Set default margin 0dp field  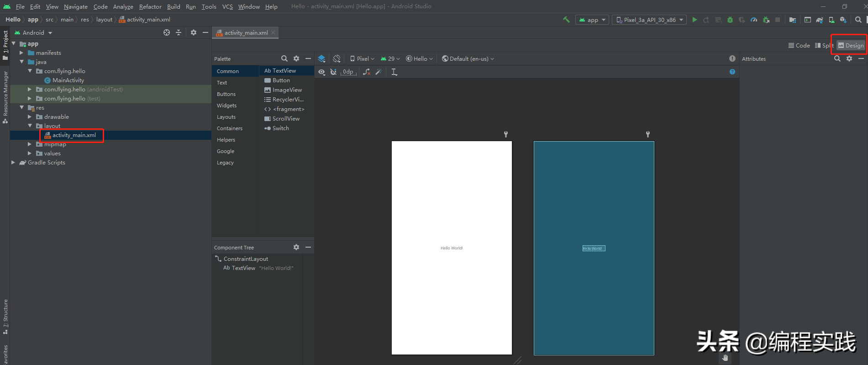click(348, 72)
